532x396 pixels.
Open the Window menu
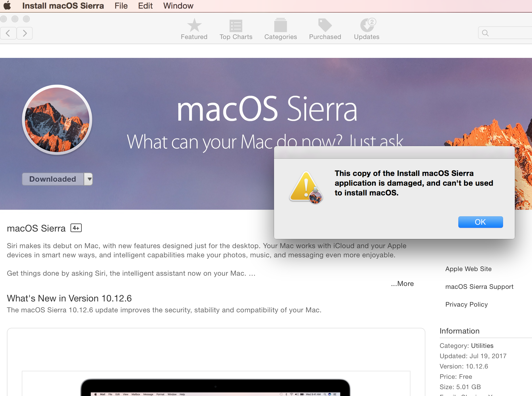178,6
